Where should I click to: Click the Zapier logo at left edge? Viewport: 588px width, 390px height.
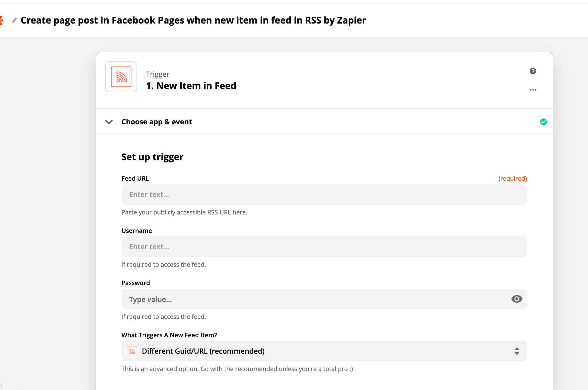1,20
